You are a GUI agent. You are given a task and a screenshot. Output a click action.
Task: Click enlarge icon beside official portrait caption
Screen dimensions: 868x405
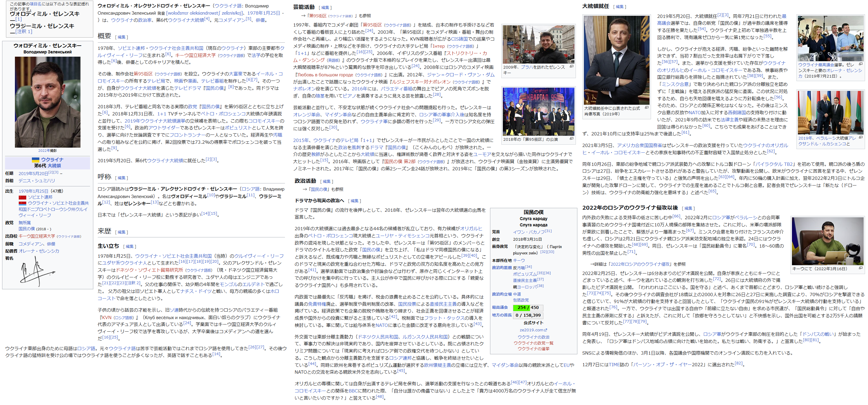[646, 108]
